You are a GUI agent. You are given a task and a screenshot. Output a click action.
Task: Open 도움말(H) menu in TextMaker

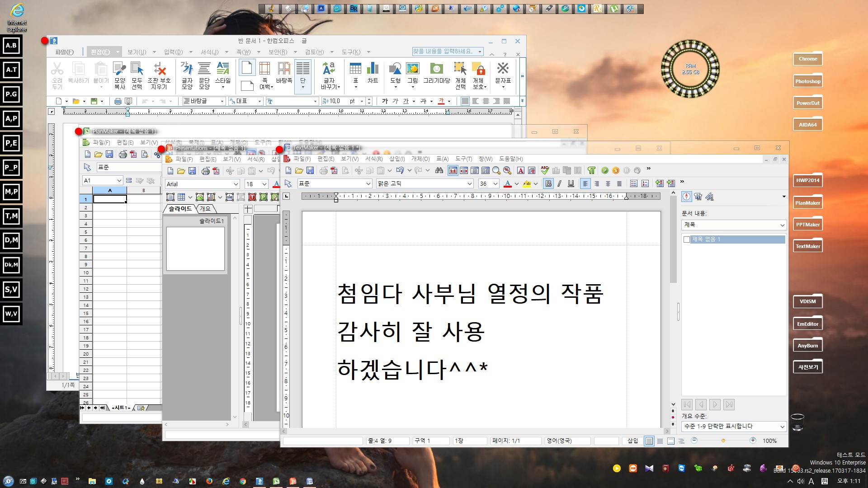pyautogui.click(x=511, y=159)
